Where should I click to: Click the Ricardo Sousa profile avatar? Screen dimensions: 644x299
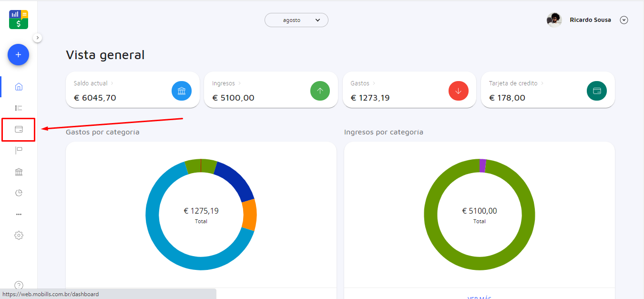(x=554, y=20)
